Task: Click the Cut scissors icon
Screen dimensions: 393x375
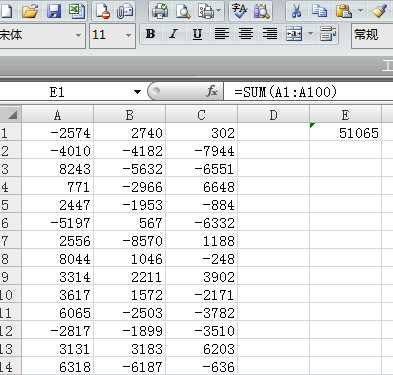Action: (x=296, y=11)
